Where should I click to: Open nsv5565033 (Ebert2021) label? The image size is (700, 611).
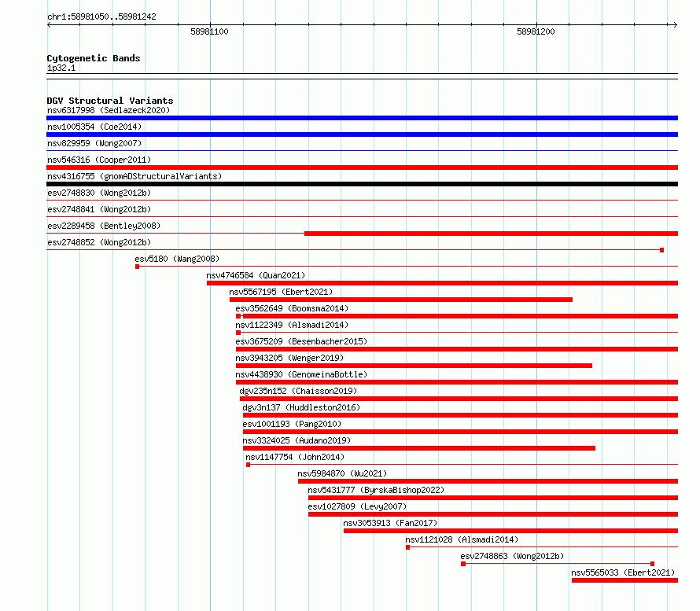tap(623, 572)
